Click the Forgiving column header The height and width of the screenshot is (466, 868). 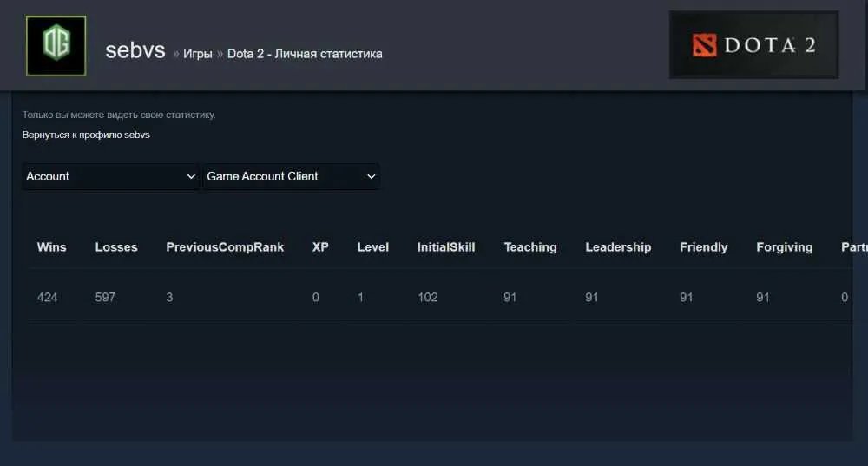tap(785, 247)
